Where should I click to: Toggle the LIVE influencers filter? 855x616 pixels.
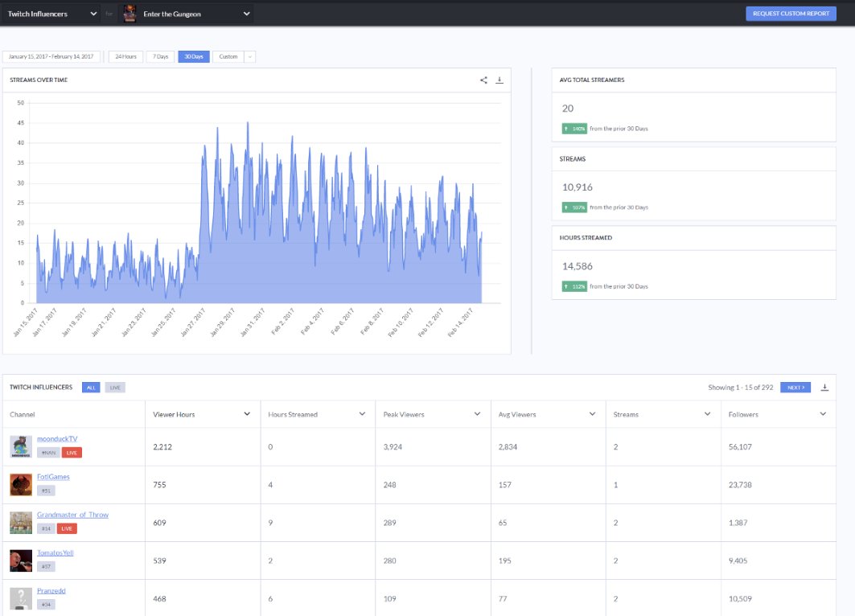click(115, 388)
